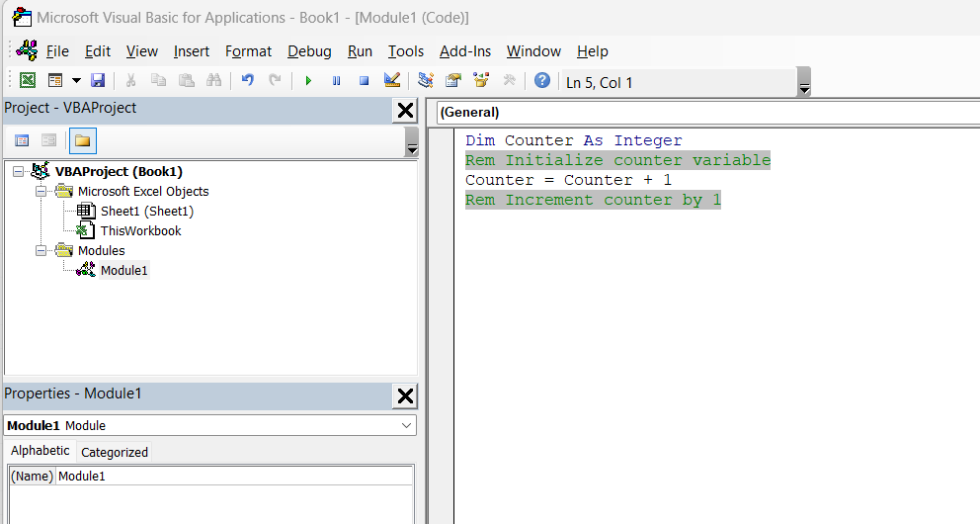Click the Redo arrow icon

coord(275,81)
